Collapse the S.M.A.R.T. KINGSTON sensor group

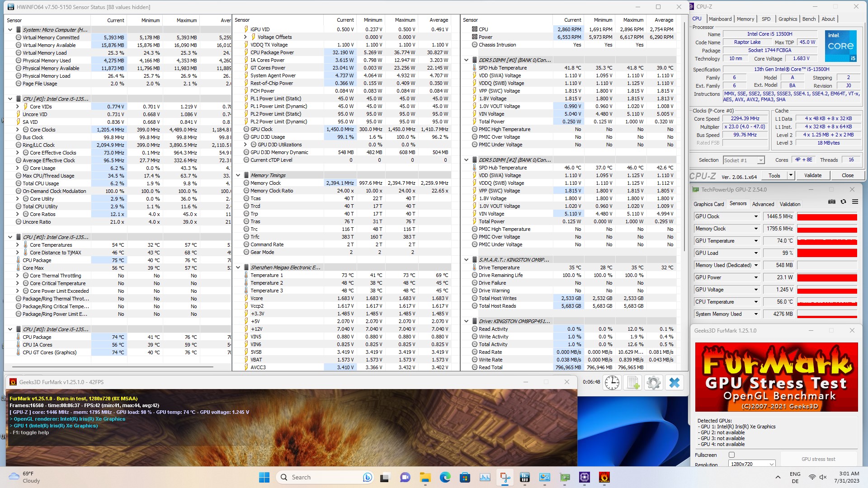pos(466,260)
